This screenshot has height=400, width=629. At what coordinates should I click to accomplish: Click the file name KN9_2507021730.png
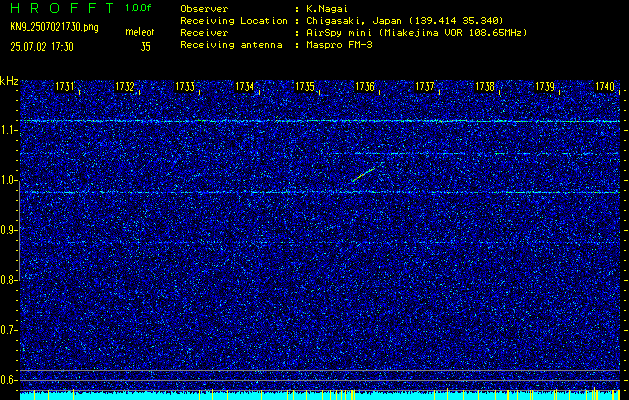click(54, 27)
